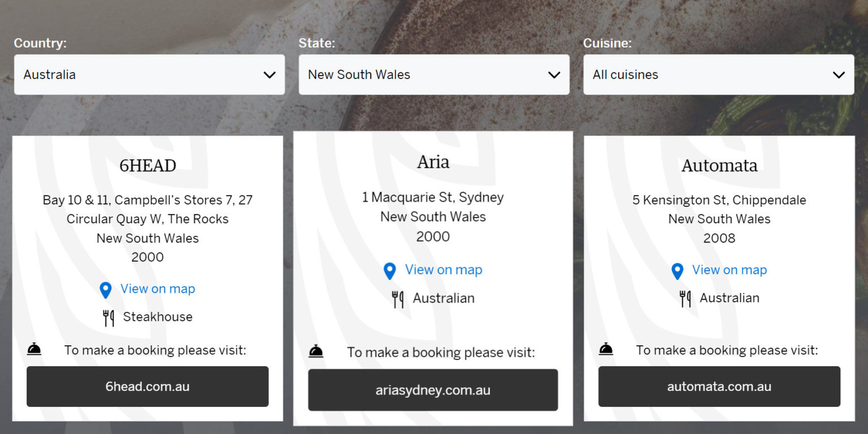
Task: Click the service bell icon on Aria card
Action: tap(316, 352)
